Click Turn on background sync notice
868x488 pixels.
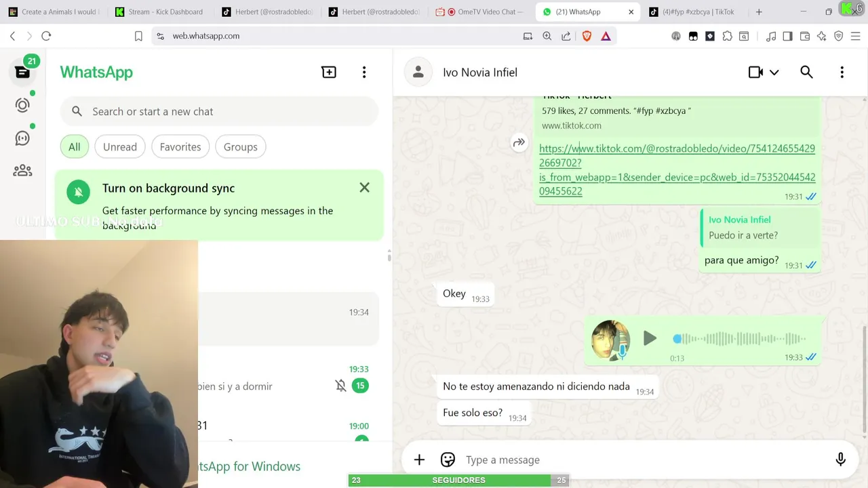[218, 205]
